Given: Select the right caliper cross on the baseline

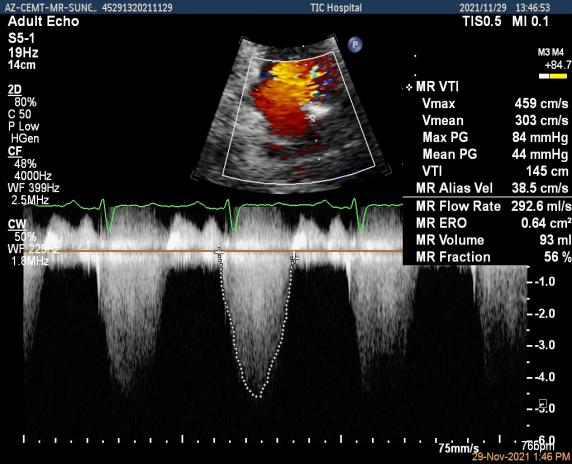Looking at the screenshot, I should point(294,258).
